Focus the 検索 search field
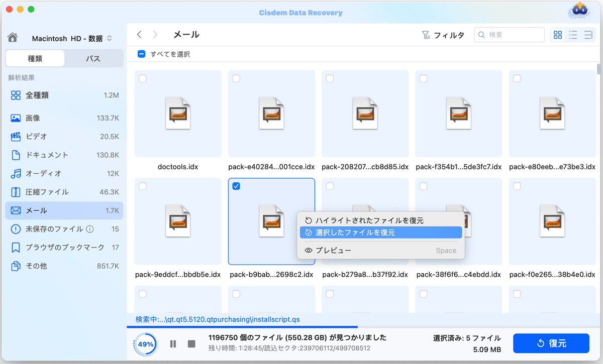603x364 pixels. click(510, 35)
